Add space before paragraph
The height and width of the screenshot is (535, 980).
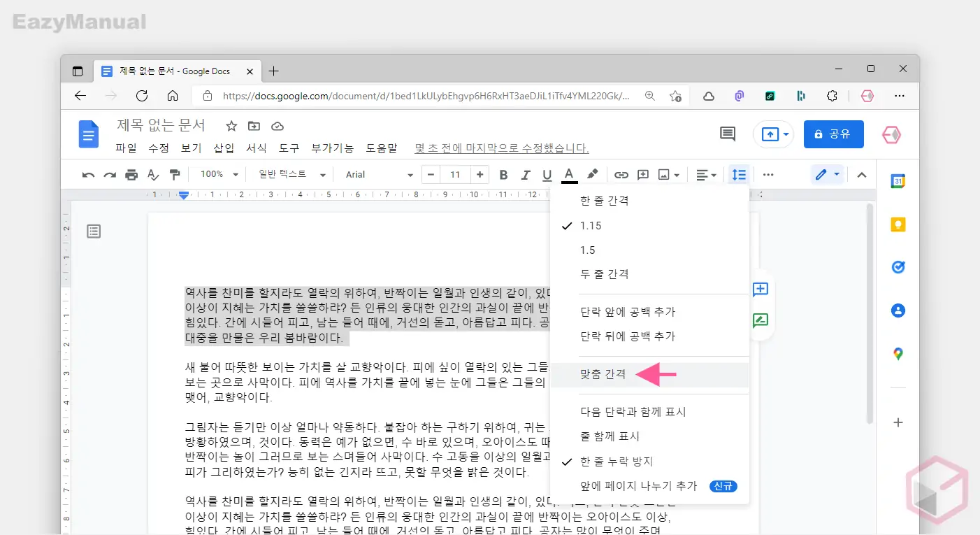tap(649, 312)
